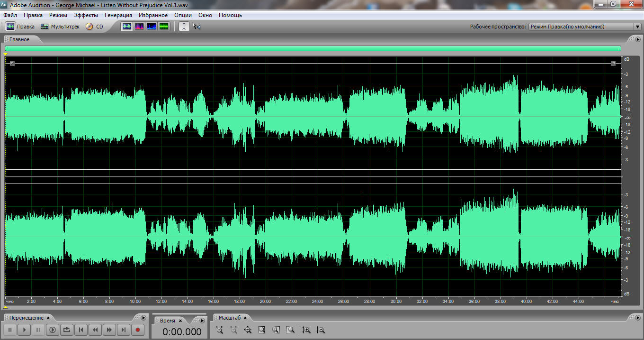Zoom out full both axes icon

click(248, 330)
